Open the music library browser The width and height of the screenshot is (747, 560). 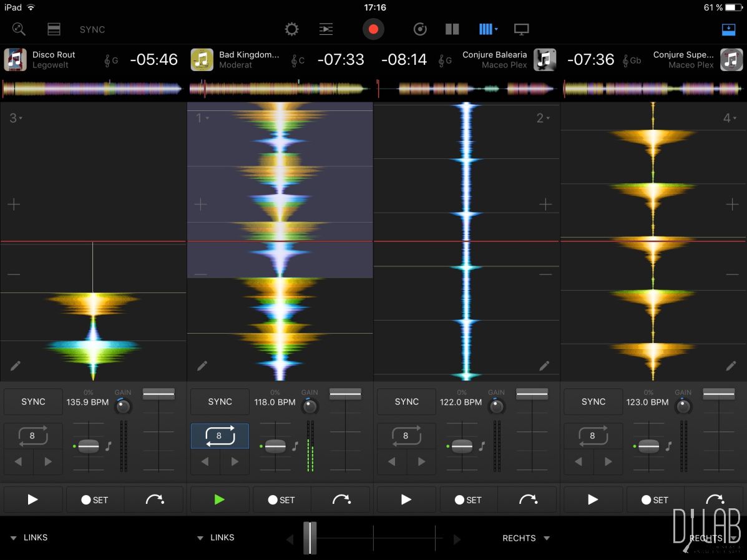[53, 29]
